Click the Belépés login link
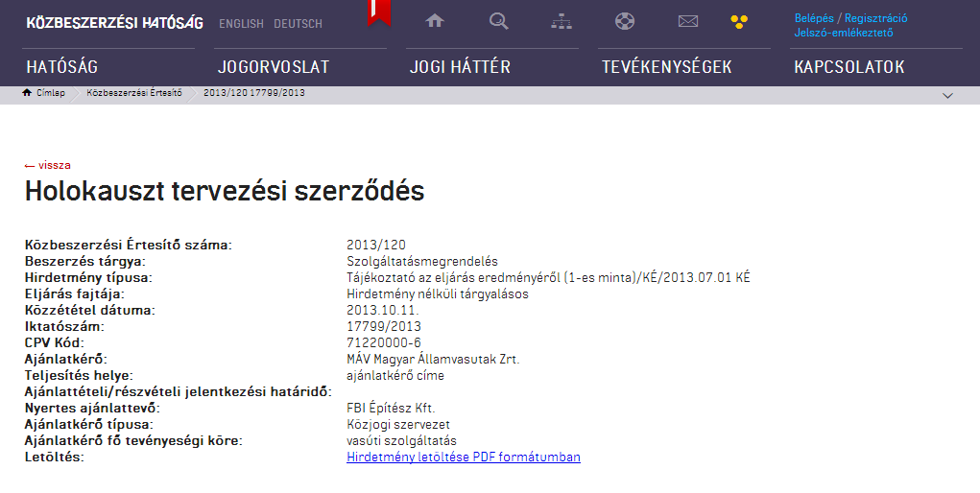The height and width of the screenshot is (493, 980). pos(814,18)
